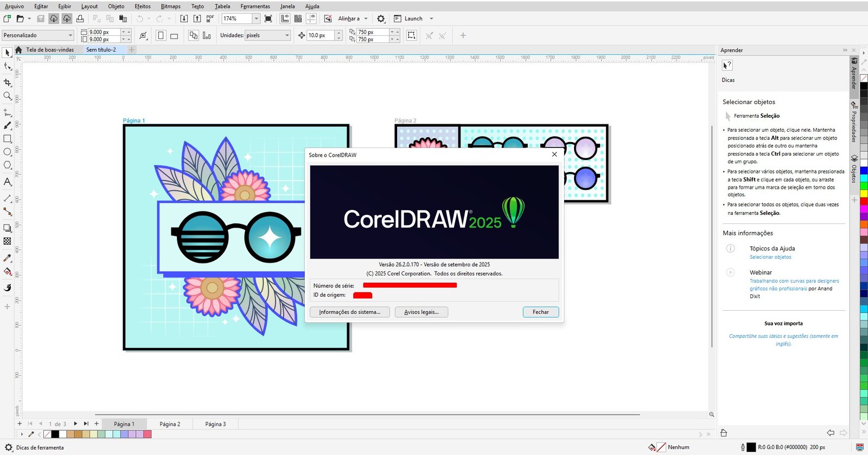This screenshot has height=455, width=868.
Task: Open the Arquivo menu
Action: pos(14,6)
